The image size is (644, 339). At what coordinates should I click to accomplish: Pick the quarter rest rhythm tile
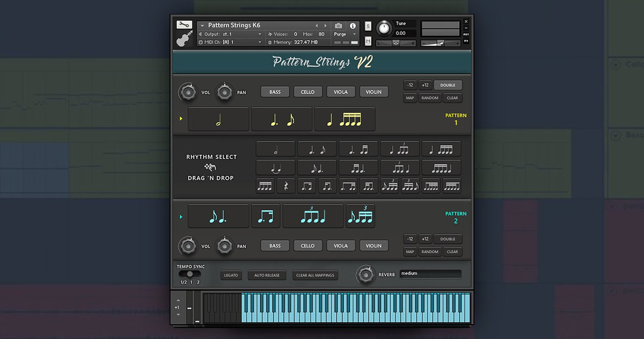click(x=286, y=186)
